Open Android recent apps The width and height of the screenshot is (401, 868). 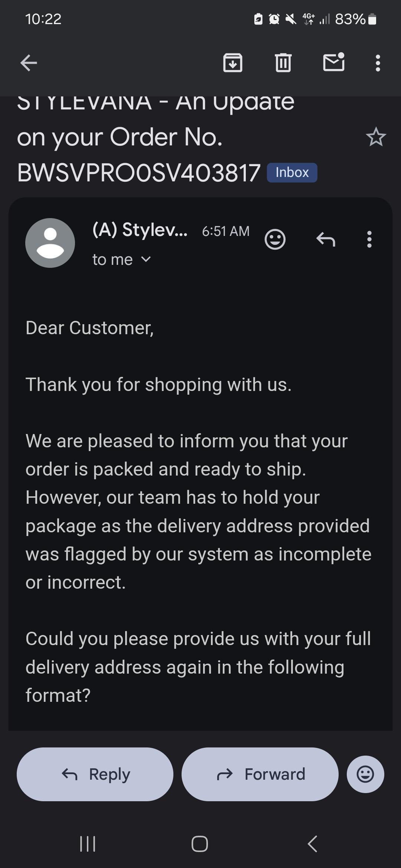(88, 844)
